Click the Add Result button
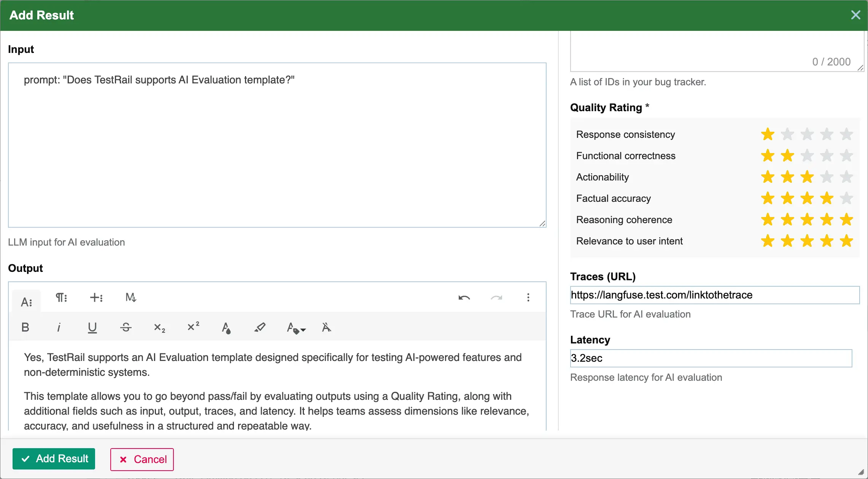868x479 pixels. point(54,459)
